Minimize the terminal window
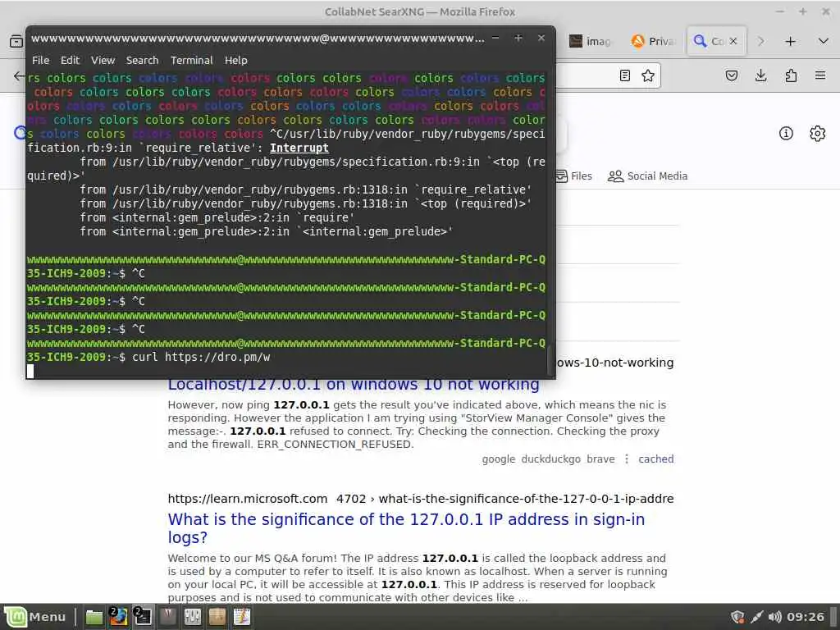The height and width of the screenshot is (630, 840). [x=495, y=38]
